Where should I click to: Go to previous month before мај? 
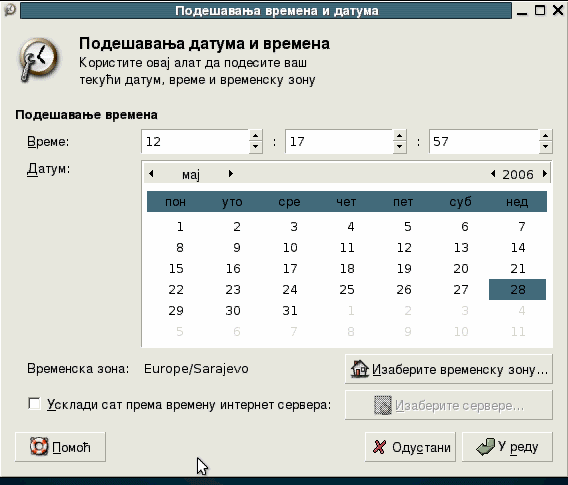[x=151, y=174]
